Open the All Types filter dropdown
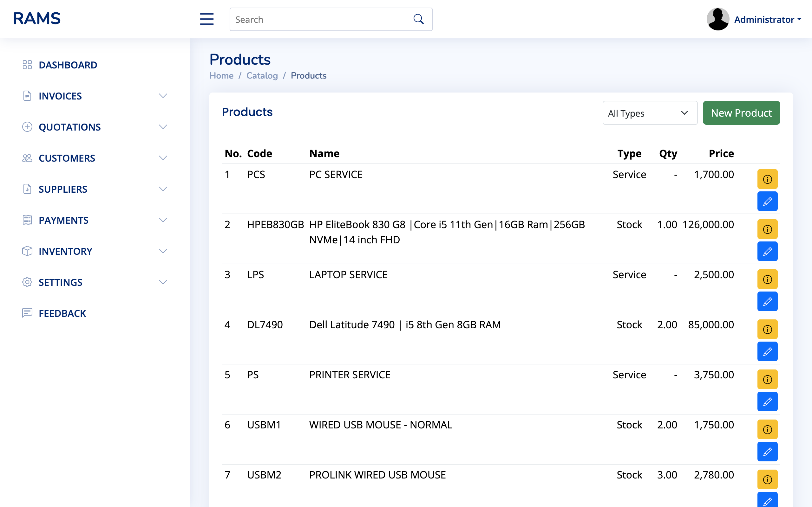Viewport: 812px width, 507px height. click(x=650, y=113)
